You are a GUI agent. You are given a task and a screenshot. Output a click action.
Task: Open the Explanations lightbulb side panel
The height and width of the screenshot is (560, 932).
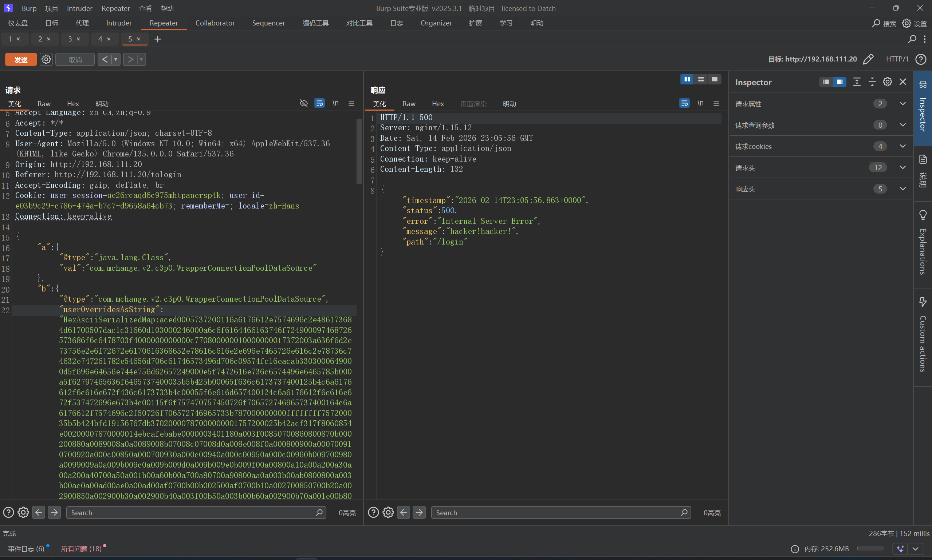(x=923, y=215)
